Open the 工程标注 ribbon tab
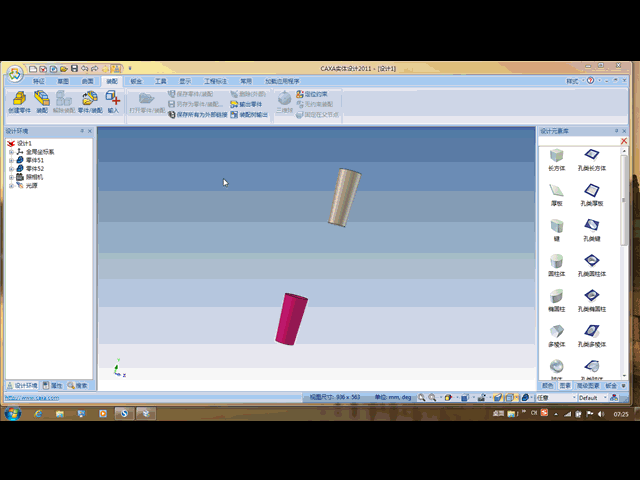Viewport: 640px width, 480px height. coord(215,81)
